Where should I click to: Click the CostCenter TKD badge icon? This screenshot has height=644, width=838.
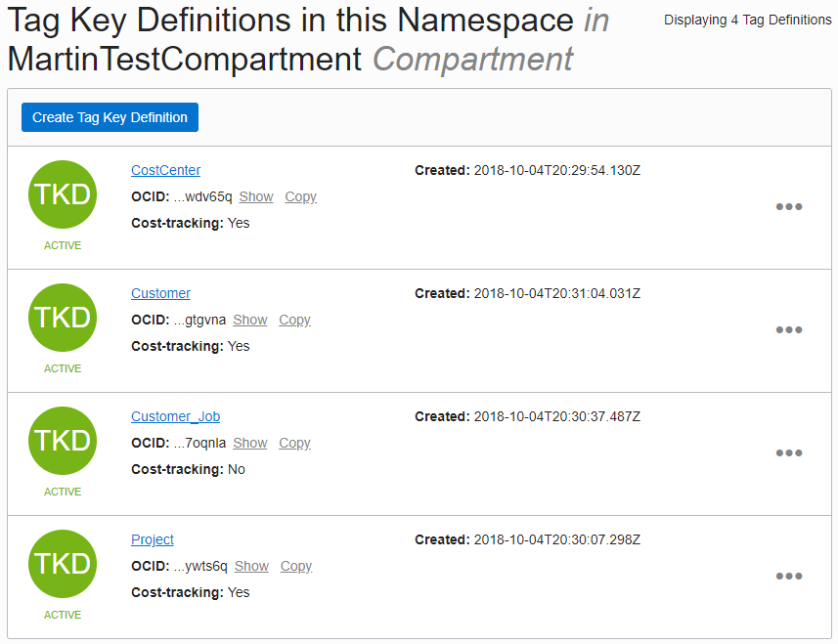click(x=63, y=194)
